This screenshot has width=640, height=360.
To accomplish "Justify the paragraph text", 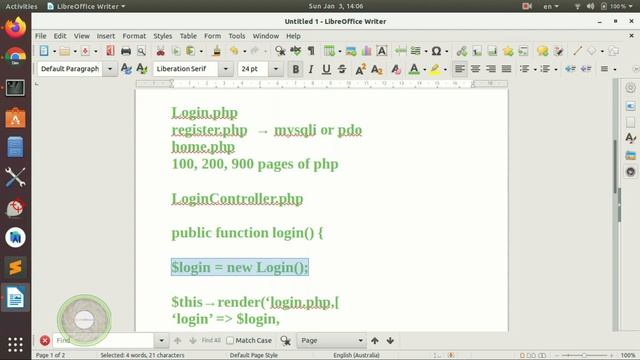I will 506,69.
